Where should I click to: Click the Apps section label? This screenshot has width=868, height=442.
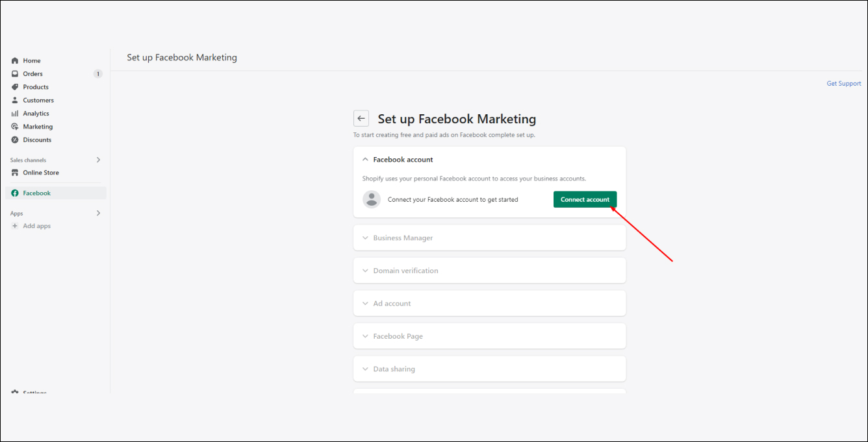point(16,213)
